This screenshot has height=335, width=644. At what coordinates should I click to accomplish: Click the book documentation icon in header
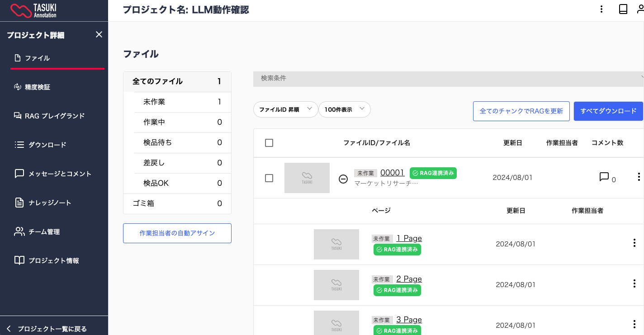pos(623,9)
